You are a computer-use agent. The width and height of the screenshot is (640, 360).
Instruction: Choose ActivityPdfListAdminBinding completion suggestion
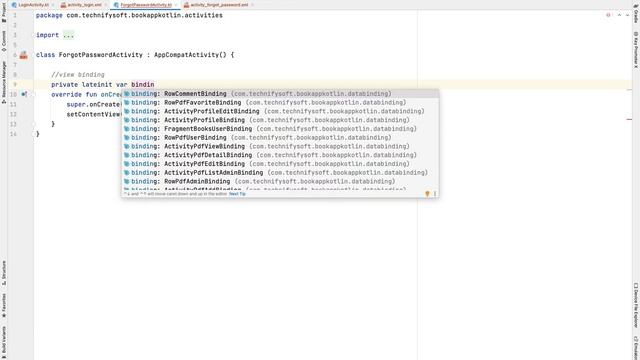[x=280, y=173]
